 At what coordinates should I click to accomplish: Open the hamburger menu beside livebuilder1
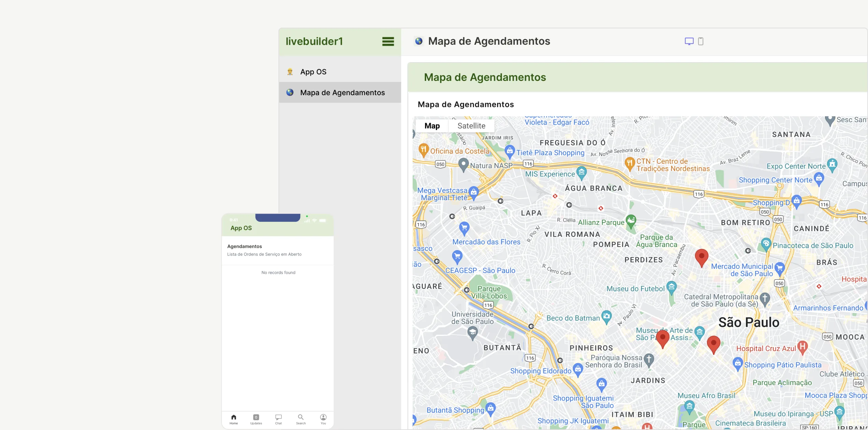388,42
